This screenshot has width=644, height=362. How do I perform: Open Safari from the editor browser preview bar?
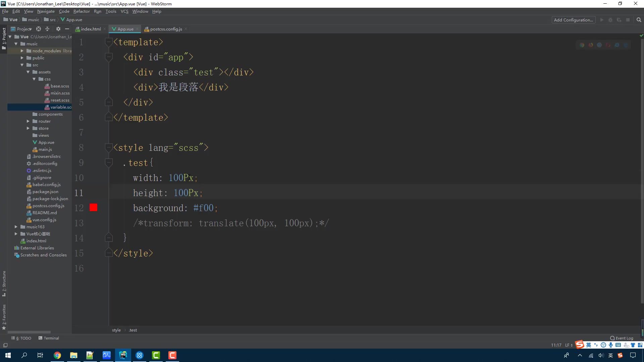(x=599, y=45)
